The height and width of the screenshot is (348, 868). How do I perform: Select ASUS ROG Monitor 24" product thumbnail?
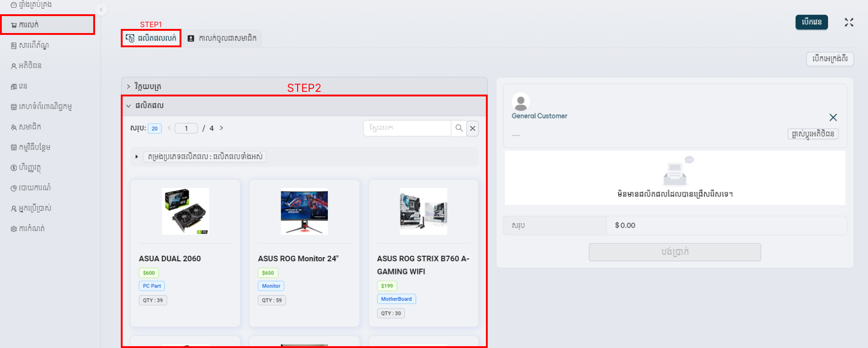pos(304,211)
